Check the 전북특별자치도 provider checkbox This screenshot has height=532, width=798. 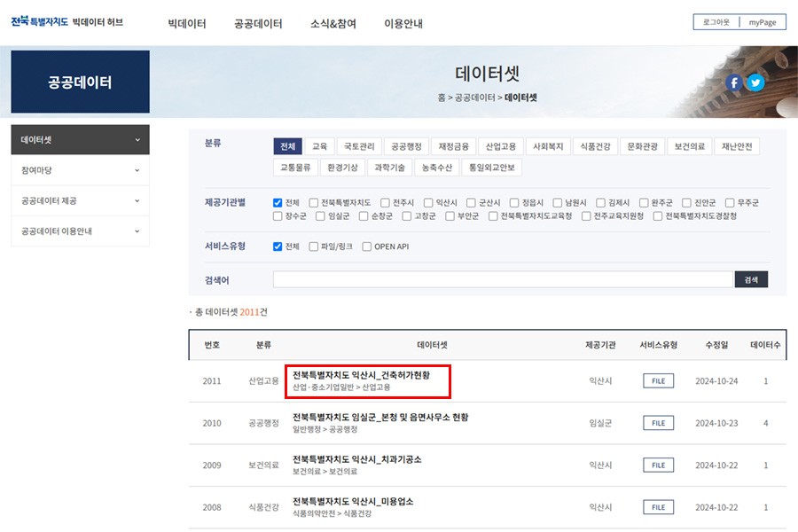[x=314, y=203]
